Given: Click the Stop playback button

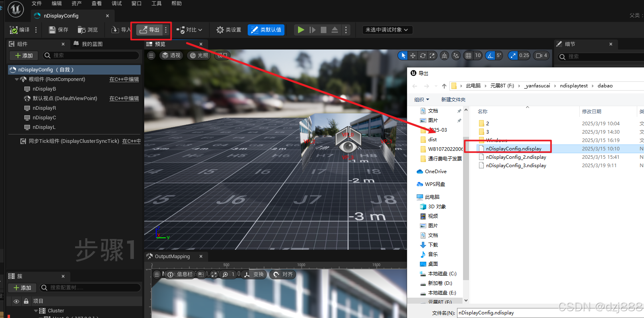Looking at the screenshot, I should [x=324, y=30].
